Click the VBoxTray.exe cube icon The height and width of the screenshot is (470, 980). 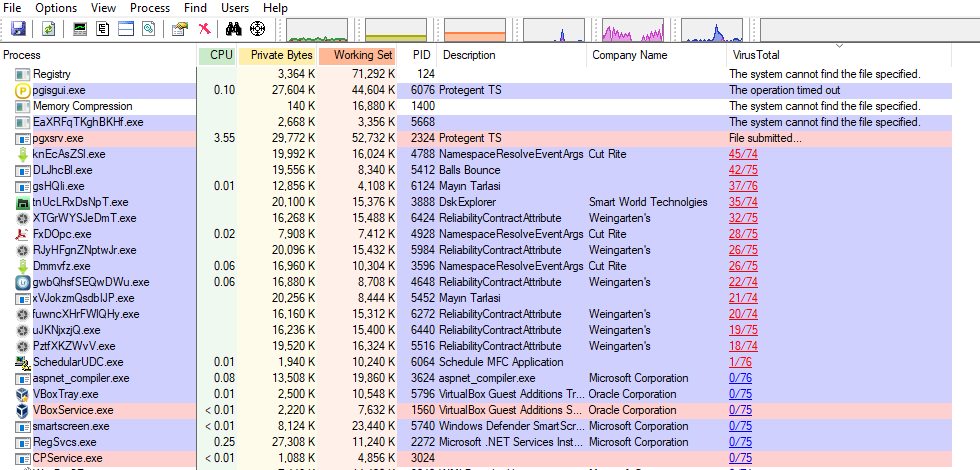pos(22,394)
